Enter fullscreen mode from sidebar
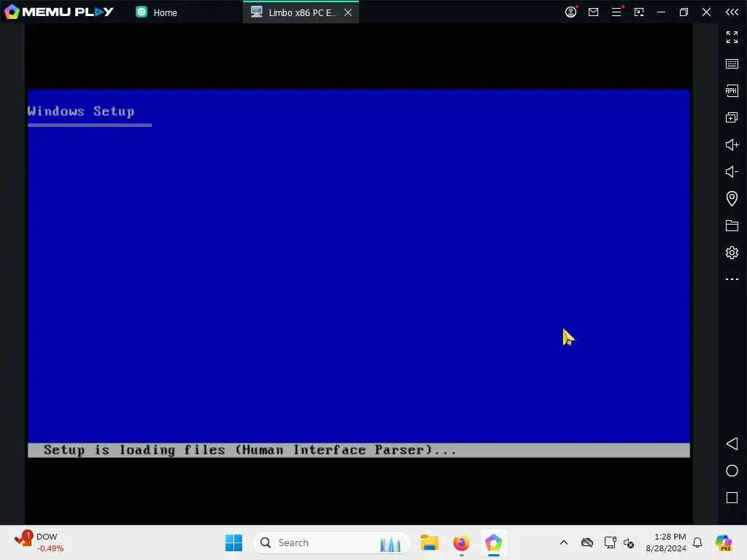 732,36
